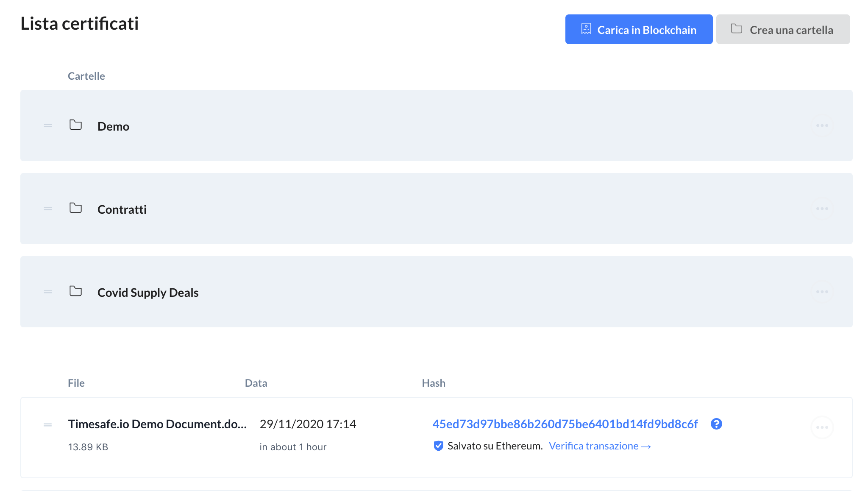Click the Crea una cartella button
This screenshot has width=868, height=491.
point(783,30)
